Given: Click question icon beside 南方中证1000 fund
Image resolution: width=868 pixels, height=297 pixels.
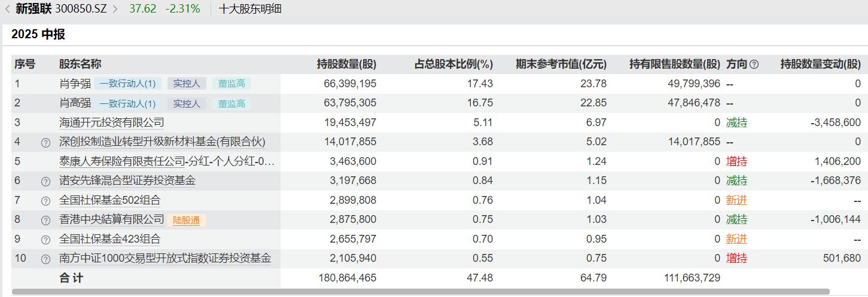Looking at the screenshot, I should 45,259.
